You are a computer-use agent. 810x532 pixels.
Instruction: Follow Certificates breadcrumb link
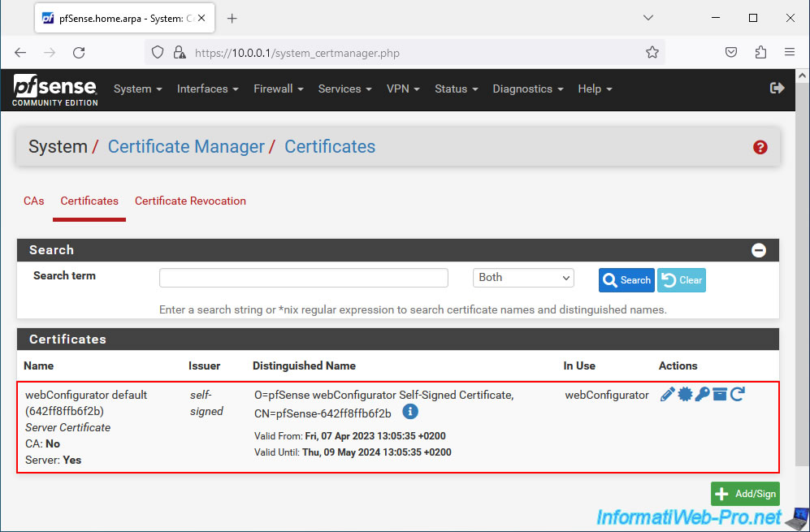tap(330, 147)
